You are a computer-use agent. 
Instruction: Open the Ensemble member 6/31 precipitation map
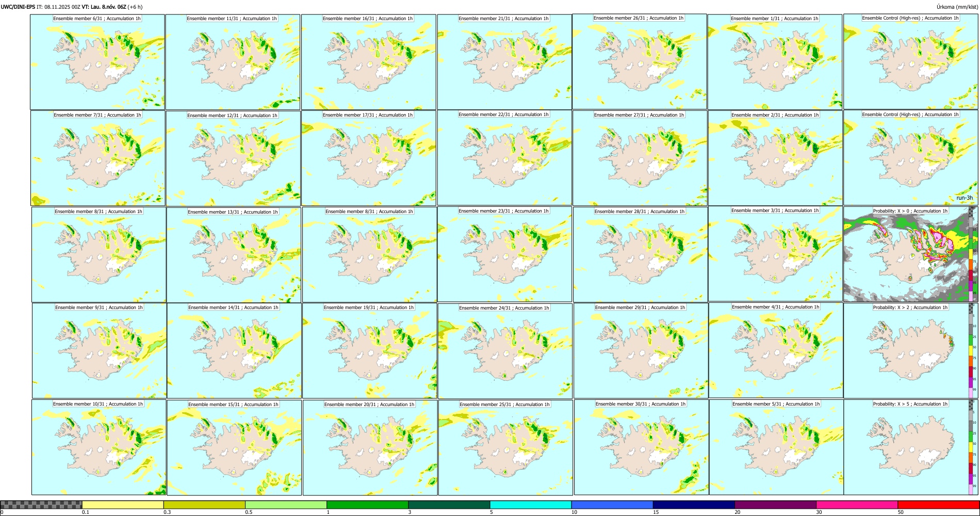click(x=97, y=62)
